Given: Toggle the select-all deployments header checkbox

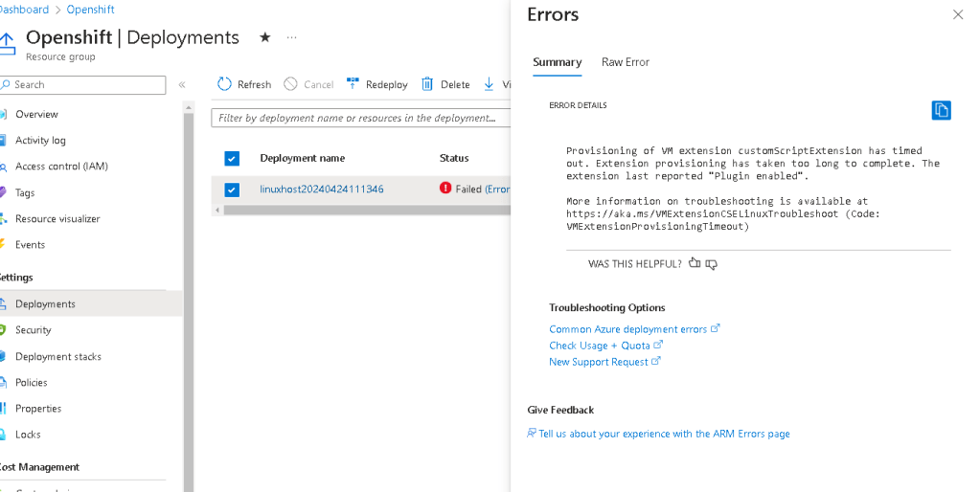Looking at the screenshot, I should pyautogui.click(x=232, y=159).
